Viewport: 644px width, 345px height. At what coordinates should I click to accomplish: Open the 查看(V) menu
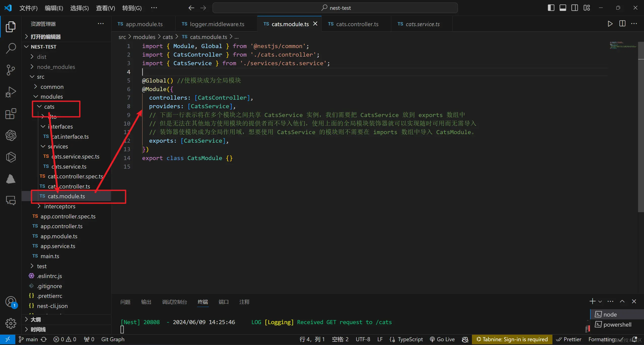(x=105, y=8)
